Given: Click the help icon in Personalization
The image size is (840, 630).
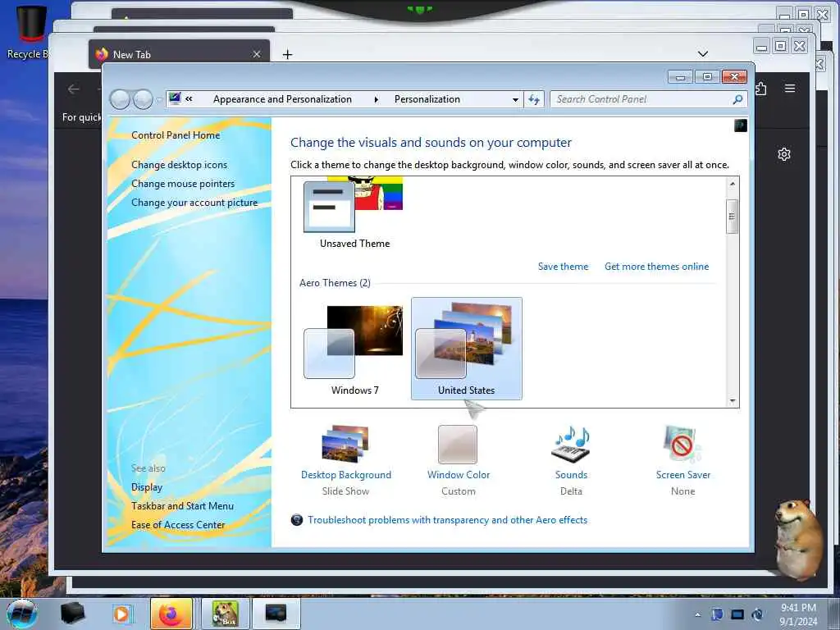Looking at the screenshot, I should [x=741, y=126].
